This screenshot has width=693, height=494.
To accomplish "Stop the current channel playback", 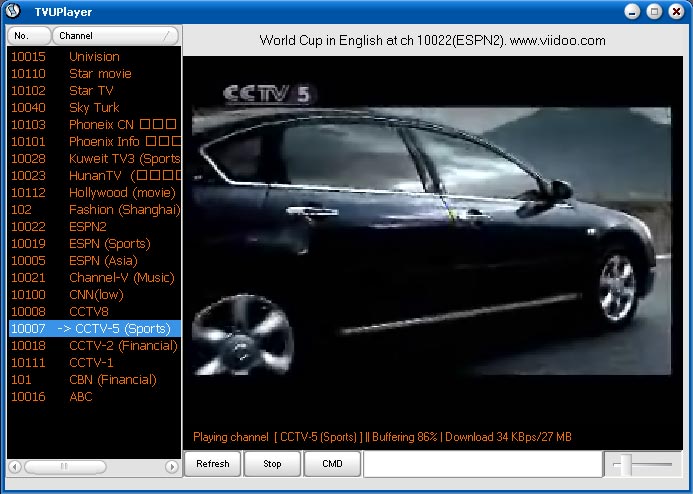I will click(x=272, y=464).
